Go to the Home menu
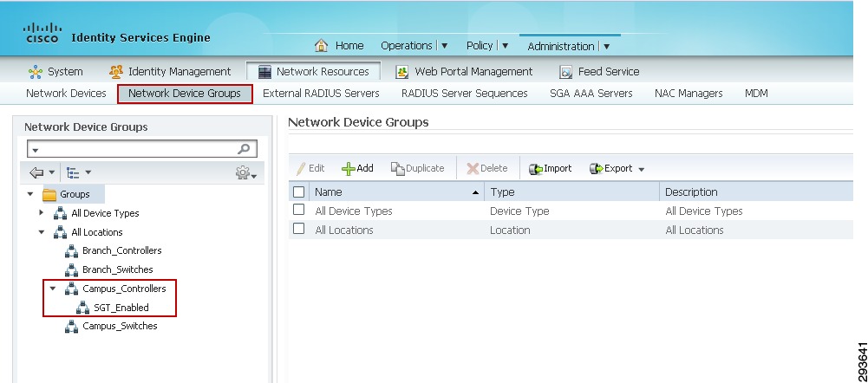This screenshot has width=868, height=383. pyautogui.click(x=349, y=46)
